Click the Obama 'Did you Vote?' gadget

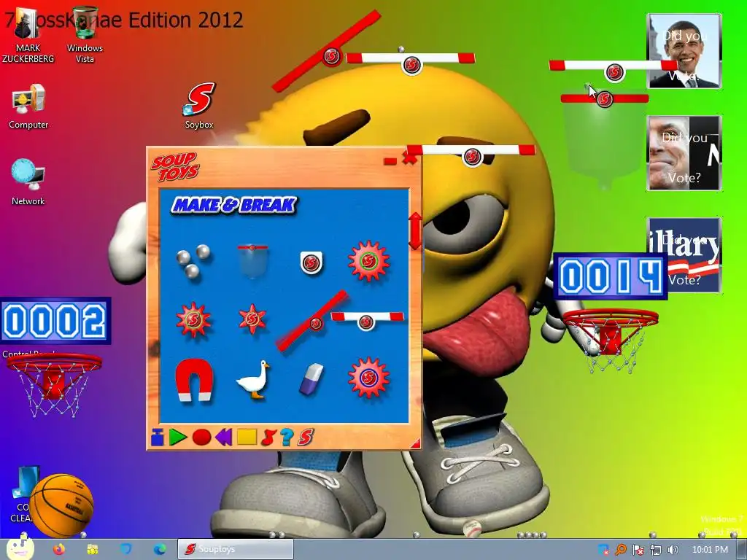click(684, 51)
